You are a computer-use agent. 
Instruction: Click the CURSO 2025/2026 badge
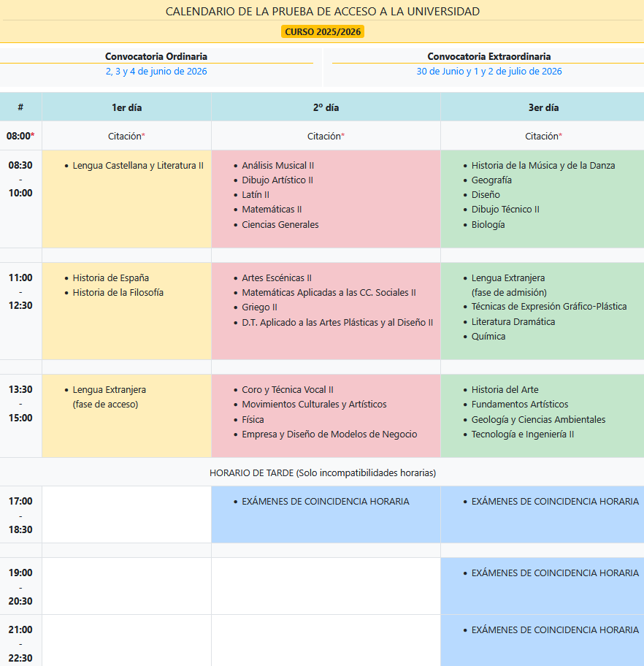pos(322,32)
